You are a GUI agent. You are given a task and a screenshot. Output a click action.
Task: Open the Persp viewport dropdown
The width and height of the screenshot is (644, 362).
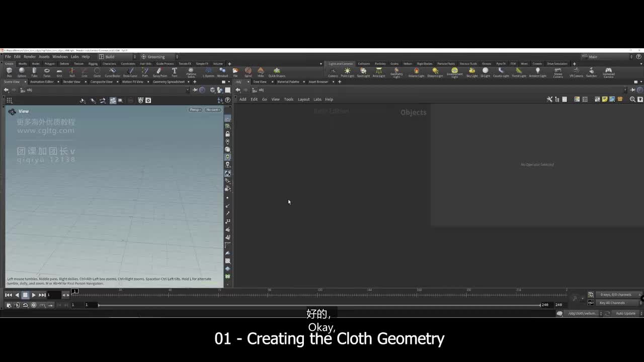(195, 110)
